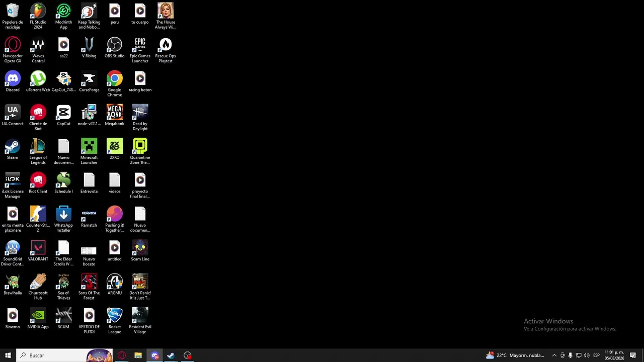Click the Buscar taskbar search box
The image size is (644, 362).
[x=64, y=355]
